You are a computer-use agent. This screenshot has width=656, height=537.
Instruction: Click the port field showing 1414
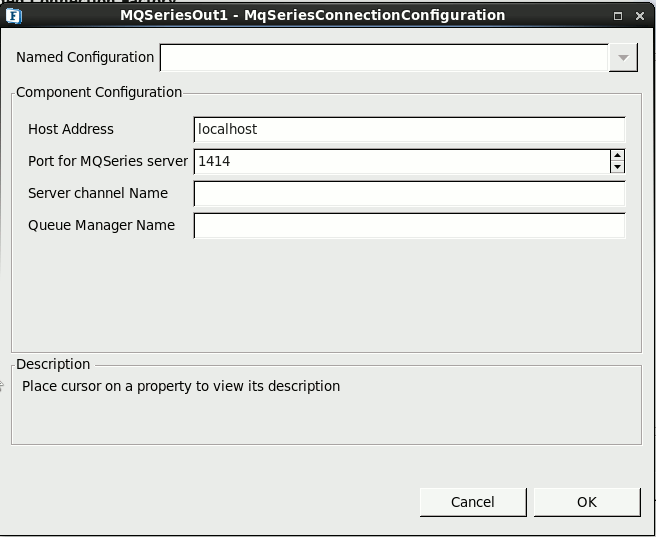click(x=402, y=161)
